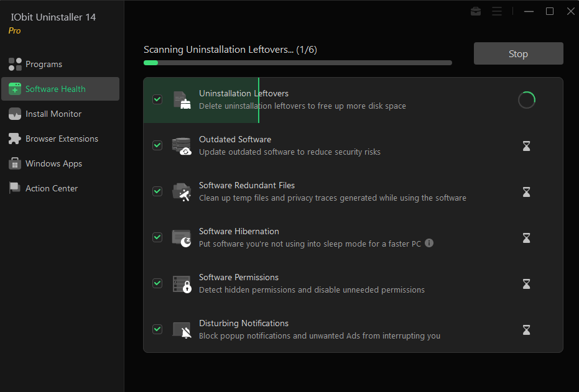The width and height of the screenshot is (579, 392).
Task: Click the Browser Extensions puzzle icon
Action: tap(15, 139)
